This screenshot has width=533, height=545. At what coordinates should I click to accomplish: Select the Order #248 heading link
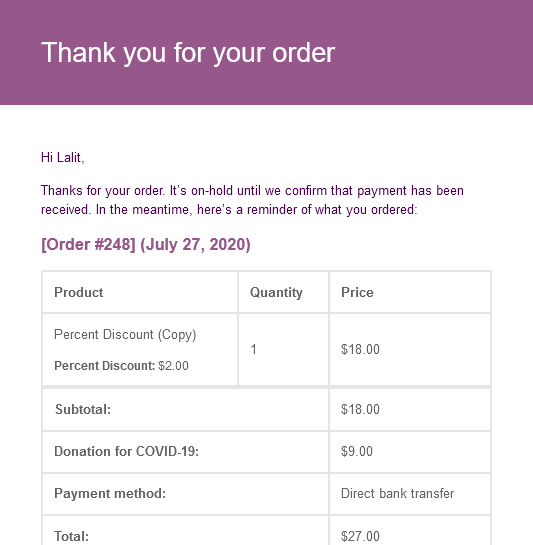[x=146, y=245]
